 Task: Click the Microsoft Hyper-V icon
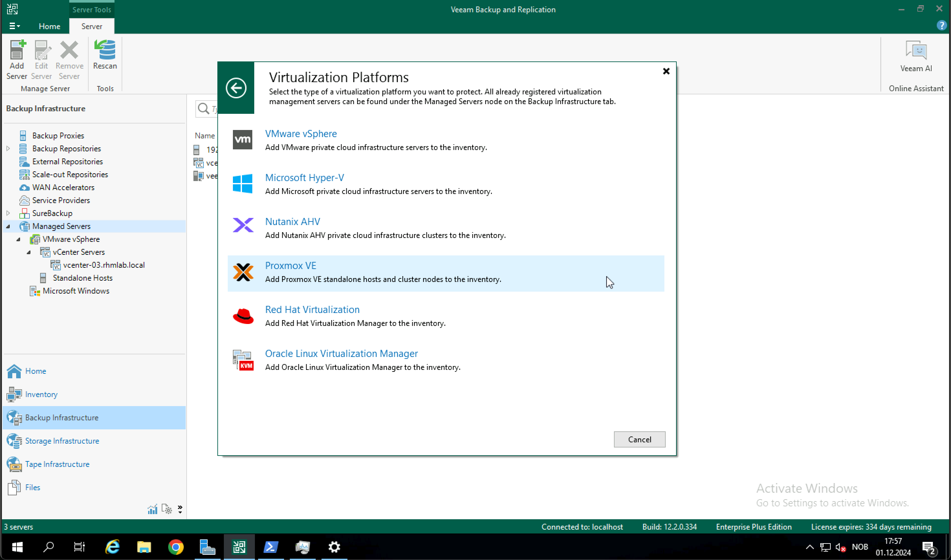(x=242, y=183)
